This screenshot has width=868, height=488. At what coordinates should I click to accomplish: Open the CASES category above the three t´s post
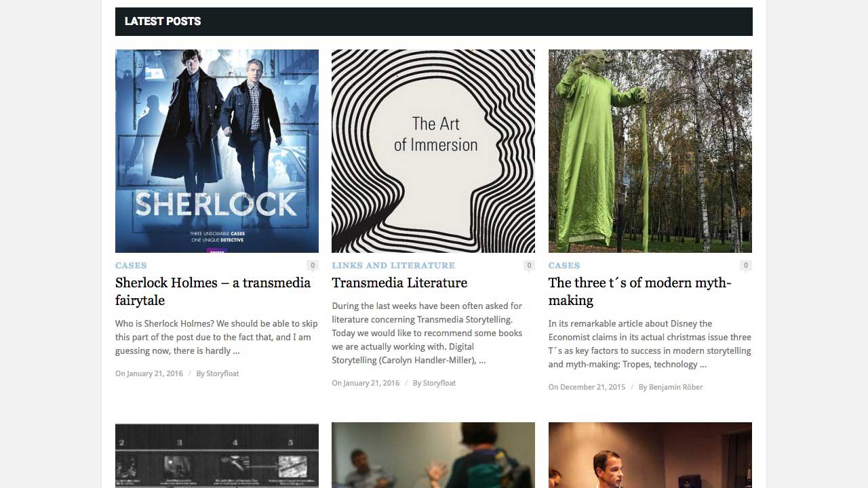coord(564,266)
